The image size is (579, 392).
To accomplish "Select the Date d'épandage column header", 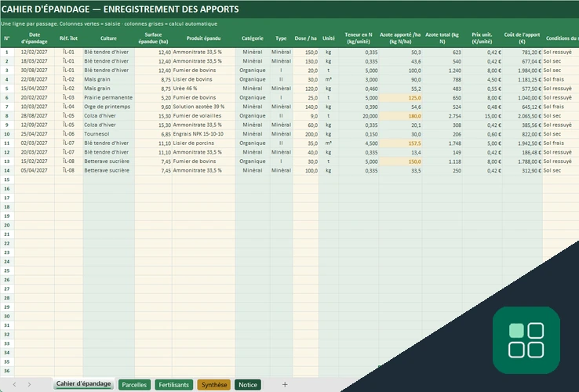I will (x=35, y=38).
